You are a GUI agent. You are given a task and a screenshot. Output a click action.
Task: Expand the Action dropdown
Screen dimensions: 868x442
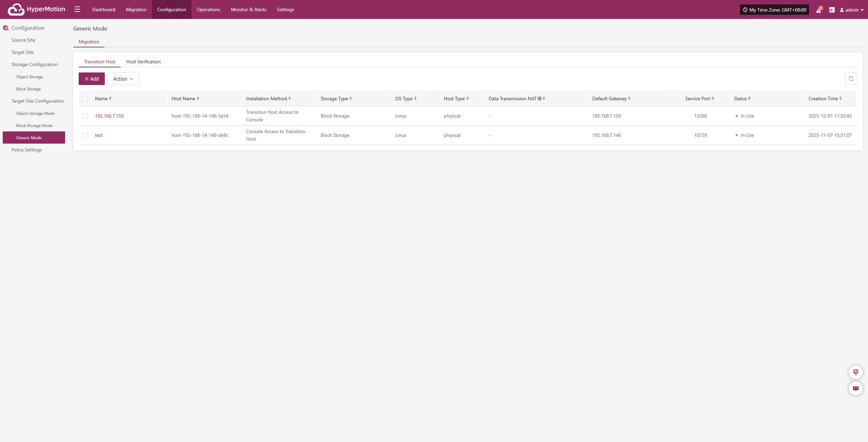tap(123, 79)
